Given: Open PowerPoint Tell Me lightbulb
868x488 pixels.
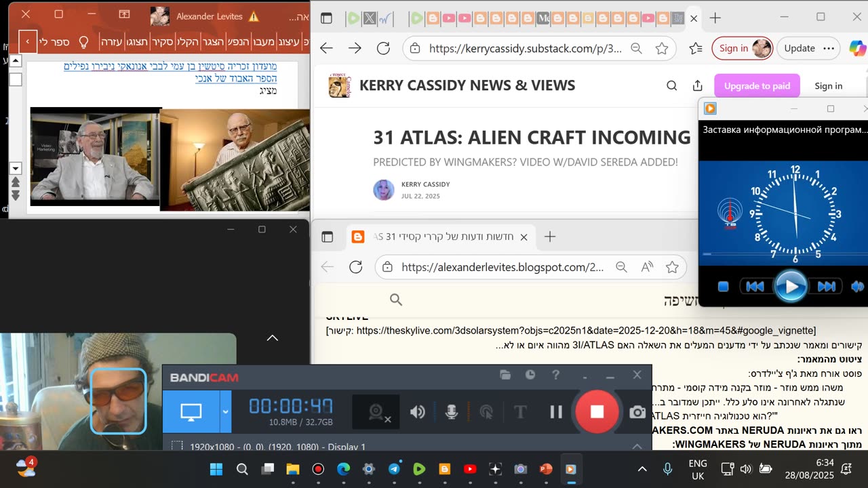Looking at the screenshot, I should [x=83, y=42].
